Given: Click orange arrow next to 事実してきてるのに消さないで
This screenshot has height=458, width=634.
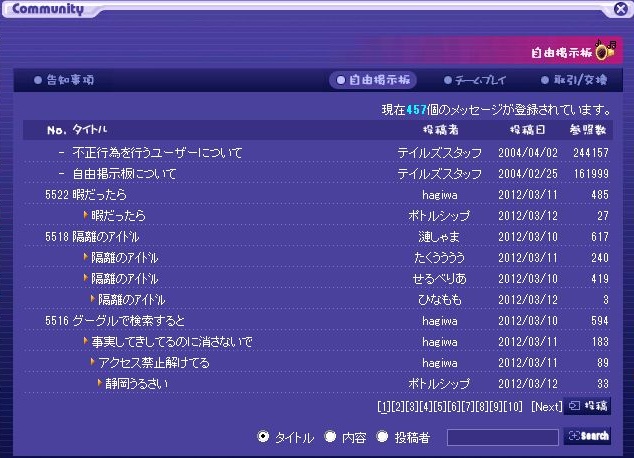Looking at the screenshot, I should (86, 341).
